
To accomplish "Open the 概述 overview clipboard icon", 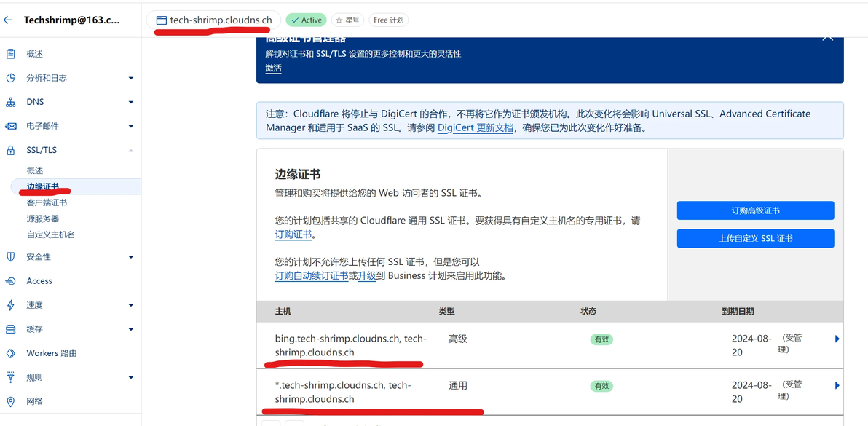I will tap(10, 54).
